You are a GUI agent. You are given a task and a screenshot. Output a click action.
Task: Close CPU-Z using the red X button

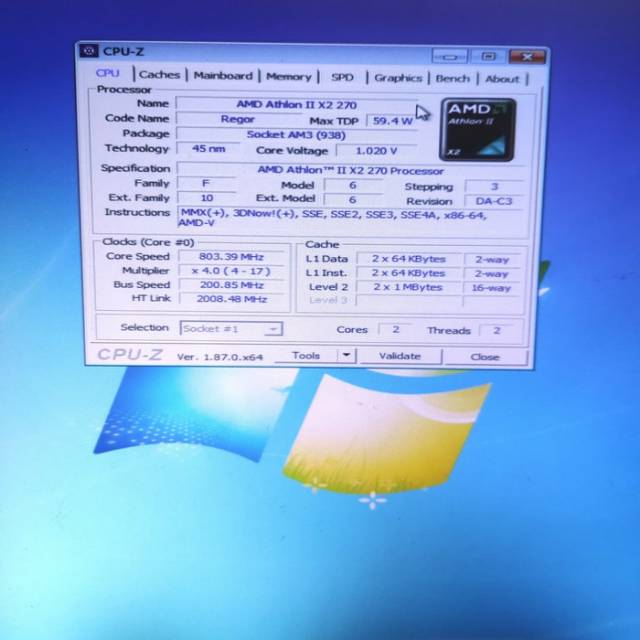point(526,57)
